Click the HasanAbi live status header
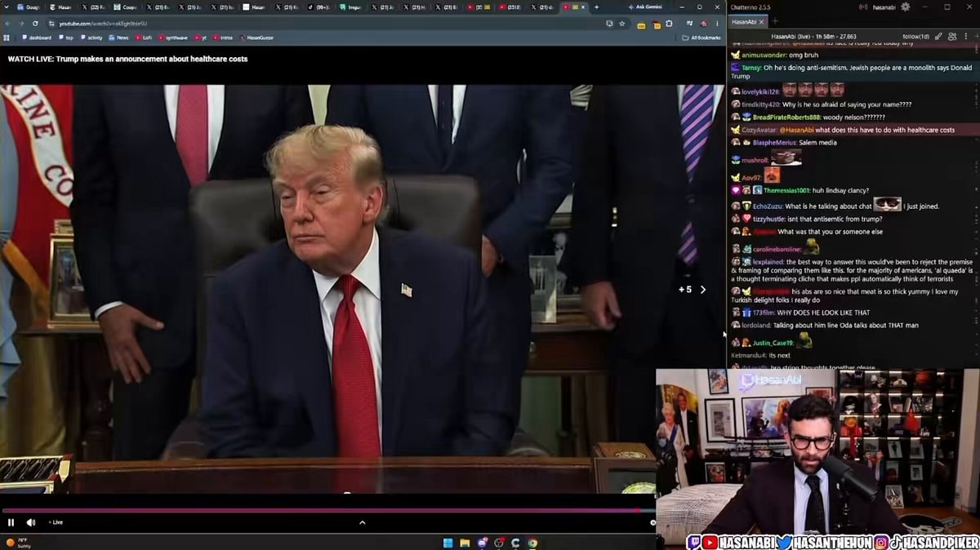The height and width of the screenshot is (550, 980). point(814,37)
